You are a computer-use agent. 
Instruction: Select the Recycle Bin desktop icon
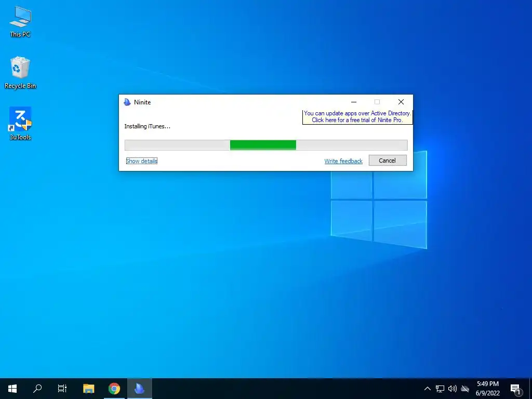coord(20,73)
